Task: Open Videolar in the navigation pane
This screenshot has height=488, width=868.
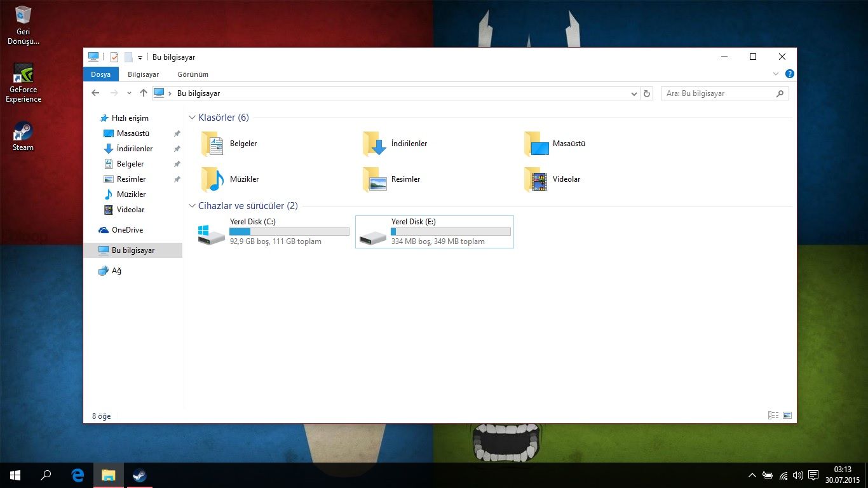Action: tap(130, 210)
